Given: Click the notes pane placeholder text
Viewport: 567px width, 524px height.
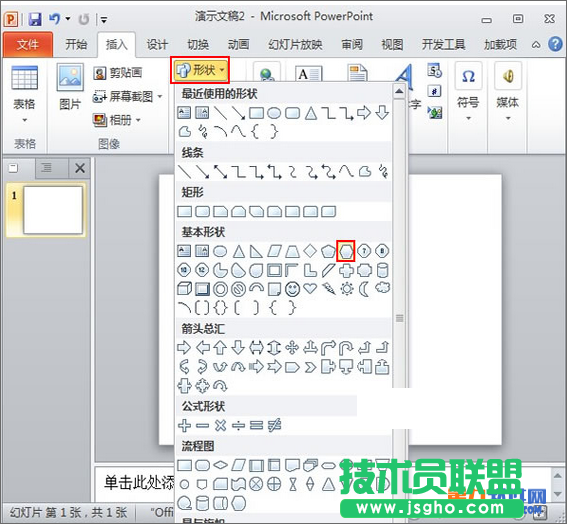Looking at the screenshot, I should (139, 483).
